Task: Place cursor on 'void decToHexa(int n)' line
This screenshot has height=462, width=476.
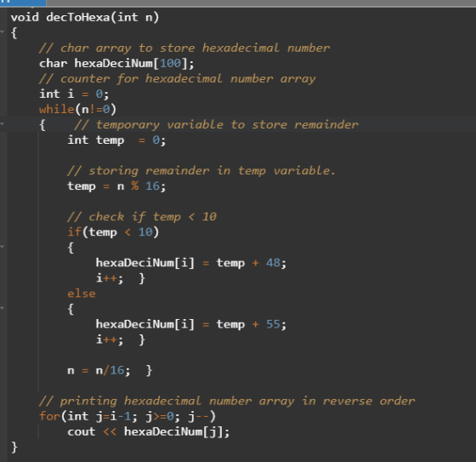Action: tap(85, 17)
